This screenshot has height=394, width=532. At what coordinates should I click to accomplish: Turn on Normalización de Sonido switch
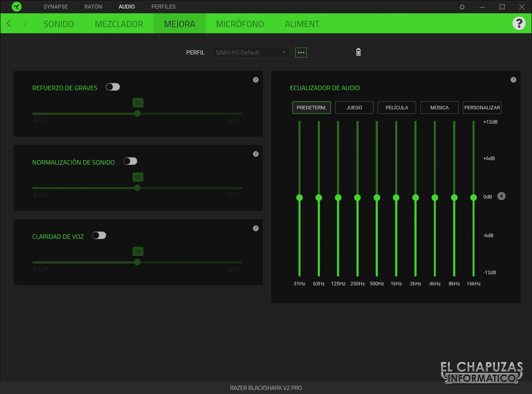130,161
